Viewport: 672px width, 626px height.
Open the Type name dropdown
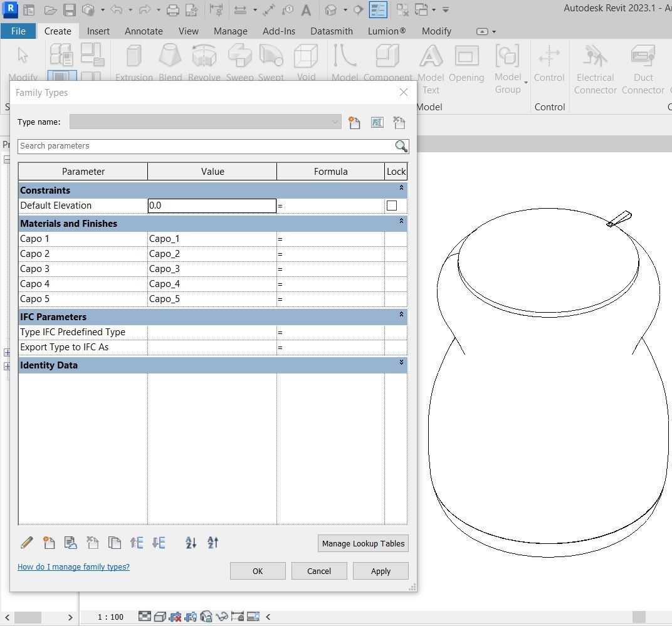[x=335, y=122]
